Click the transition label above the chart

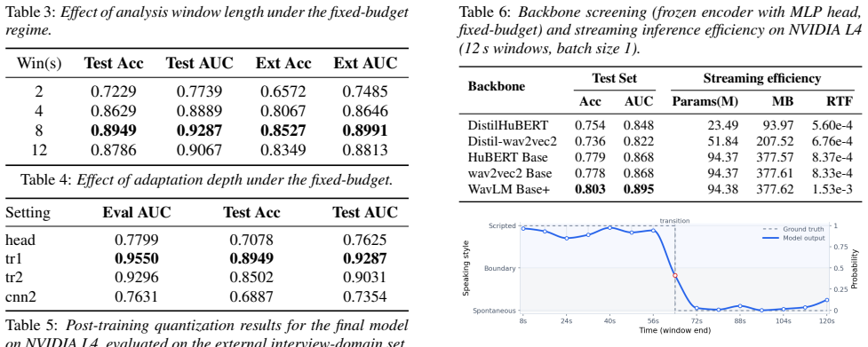click(674, 221)
